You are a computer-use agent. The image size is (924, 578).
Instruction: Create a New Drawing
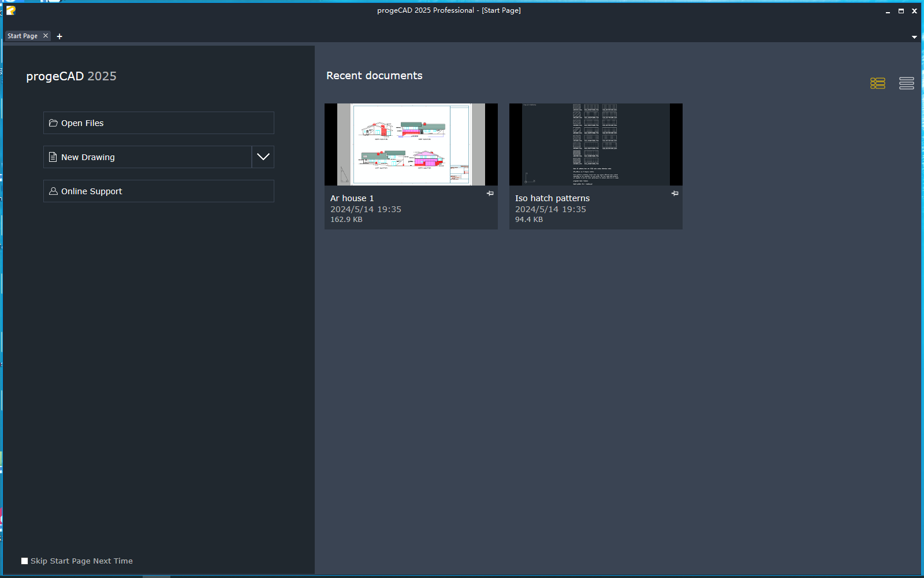coord(147,157)
